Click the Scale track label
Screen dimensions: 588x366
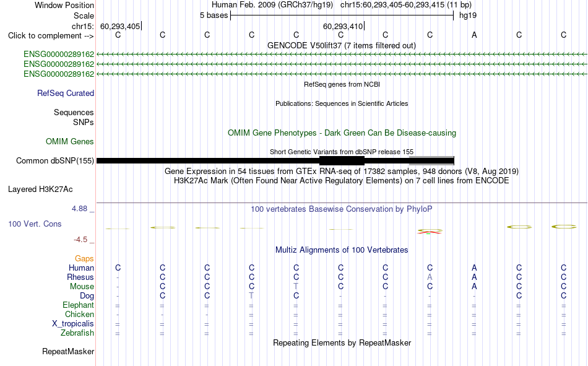(x=84, y=15)
